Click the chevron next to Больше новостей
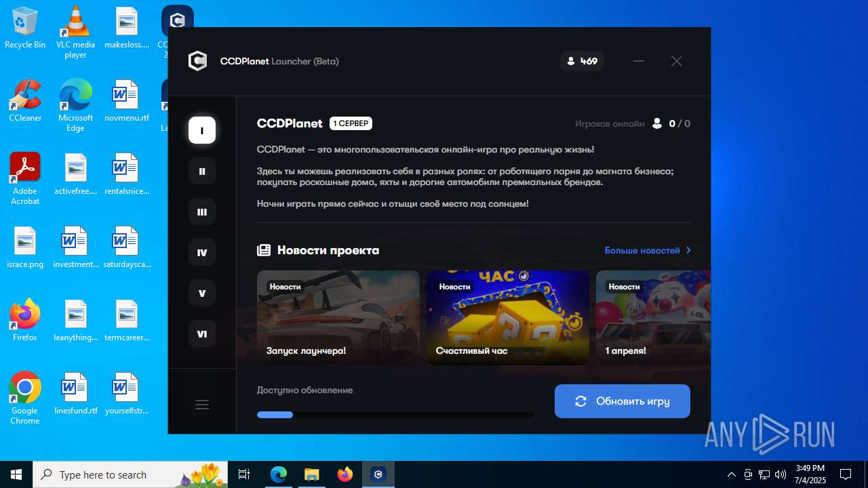Image resolution: width=868 pixels, height=488 pixels. pyautogui.click(x=688, y=250)
